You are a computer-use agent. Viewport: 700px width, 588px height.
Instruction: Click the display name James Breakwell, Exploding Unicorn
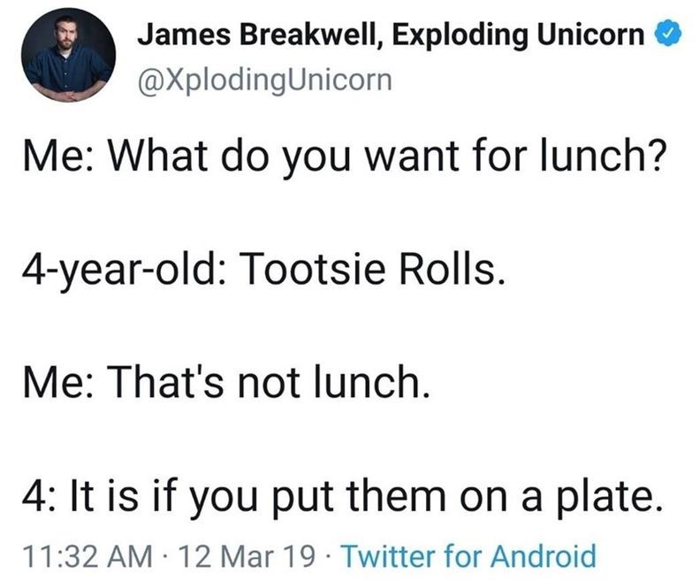pyautogui.click(x=391, y=34)
